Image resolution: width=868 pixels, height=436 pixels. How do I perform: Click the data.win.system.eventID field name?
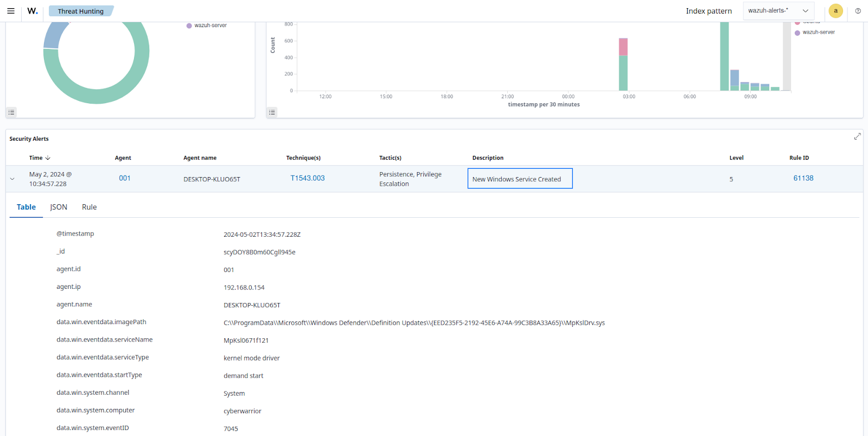coord(93,428)
